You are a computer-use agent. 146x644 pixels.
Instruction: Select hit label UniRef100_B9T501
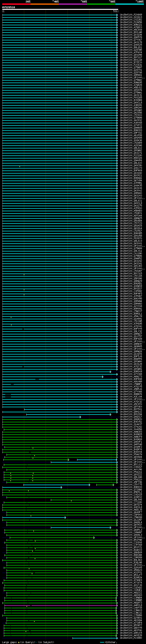[x=131, y=409]
